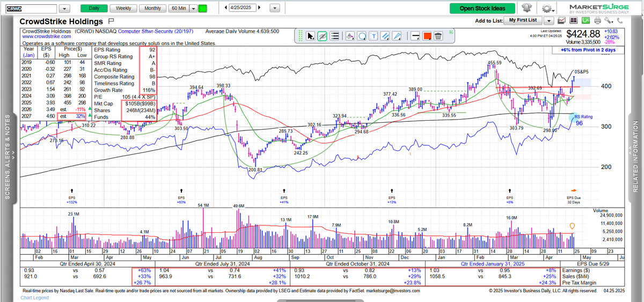Viewport: 644px width, 302px height.
Task: Switch to Daily chart timeframe
Action: coord(94,9)
